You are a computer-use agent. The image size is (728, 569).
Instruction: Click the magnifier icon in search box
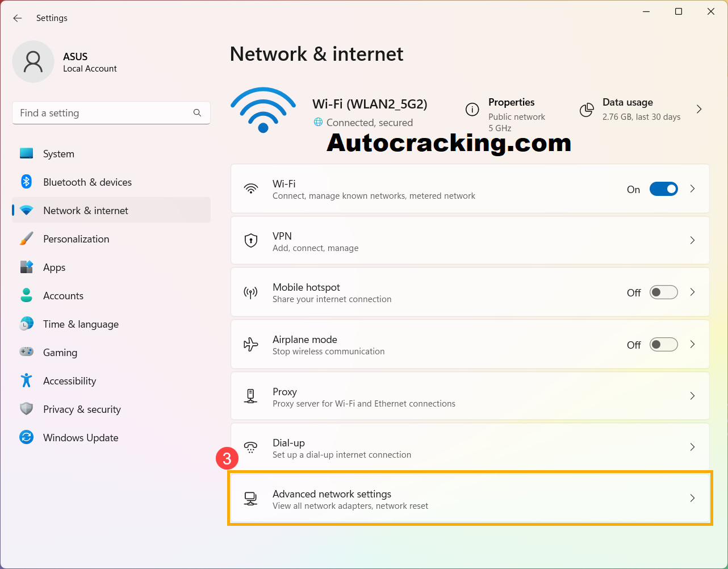[x=197, y=113]
